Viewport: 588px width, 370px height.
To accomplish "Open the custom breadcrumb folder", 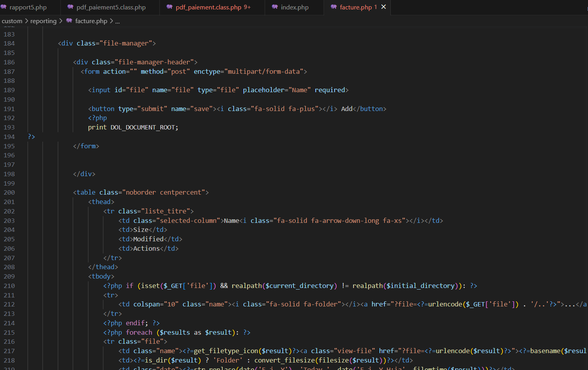I will pyautogui.click(x=12, y=21).
